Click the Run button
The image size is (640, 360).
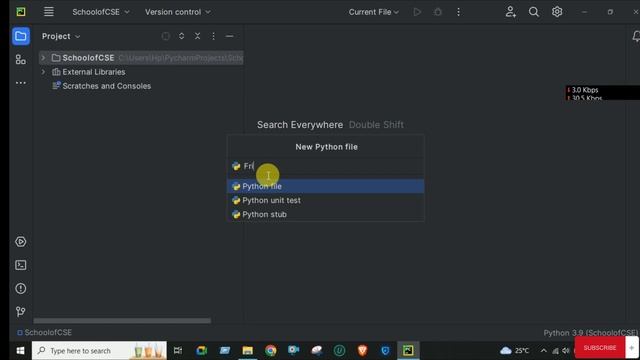click(417, 12)
